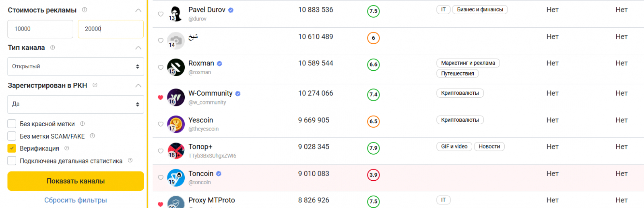
Task: Unfavorite the W-Community channel heart
Action: [x=161, y=98]
